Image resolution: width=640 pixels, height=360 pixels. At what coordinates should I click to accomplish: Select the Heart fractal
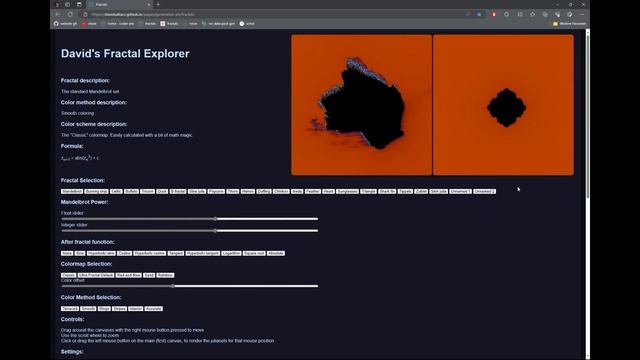point(329,191)
